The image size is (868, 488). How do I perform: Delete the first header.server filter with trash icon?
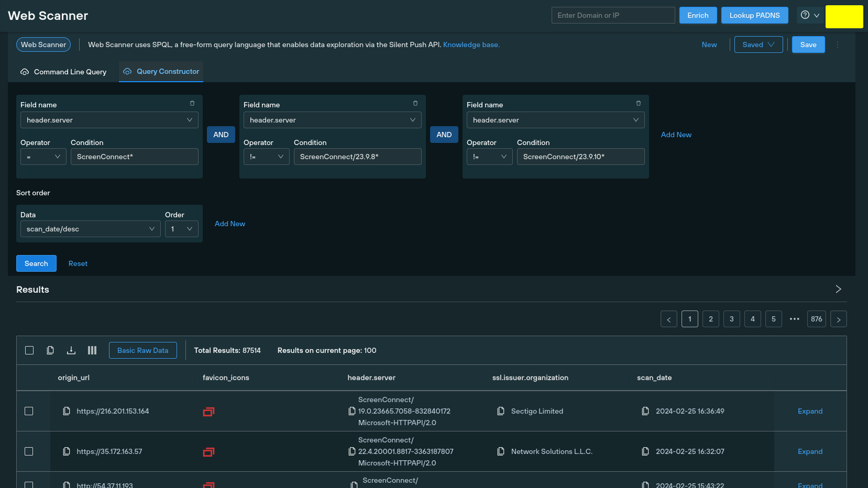[192, 104]
